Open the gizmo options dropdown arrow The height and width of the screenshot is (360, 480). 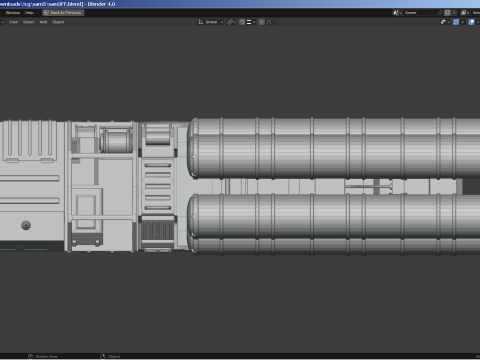pos(462,22)
